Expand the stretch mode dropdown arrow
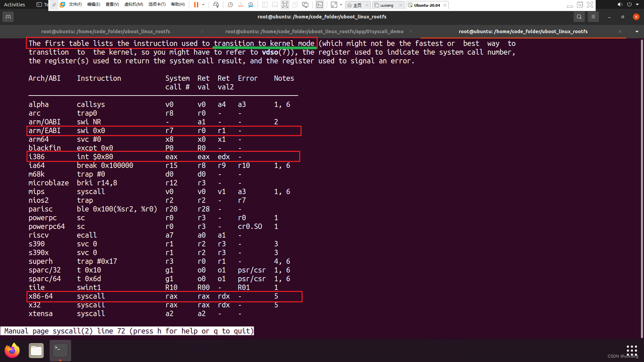 click(341, 5)
